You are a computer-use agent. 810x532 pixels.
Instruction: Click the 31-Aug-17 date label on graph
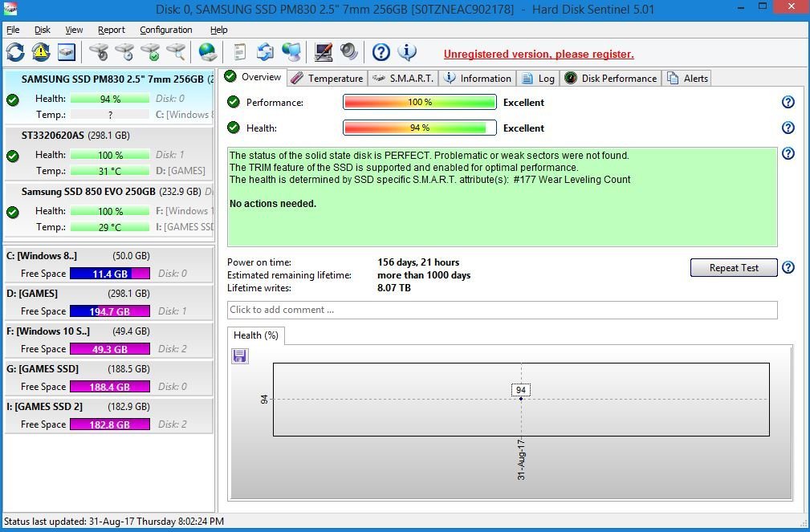click(x=521, y=459)
